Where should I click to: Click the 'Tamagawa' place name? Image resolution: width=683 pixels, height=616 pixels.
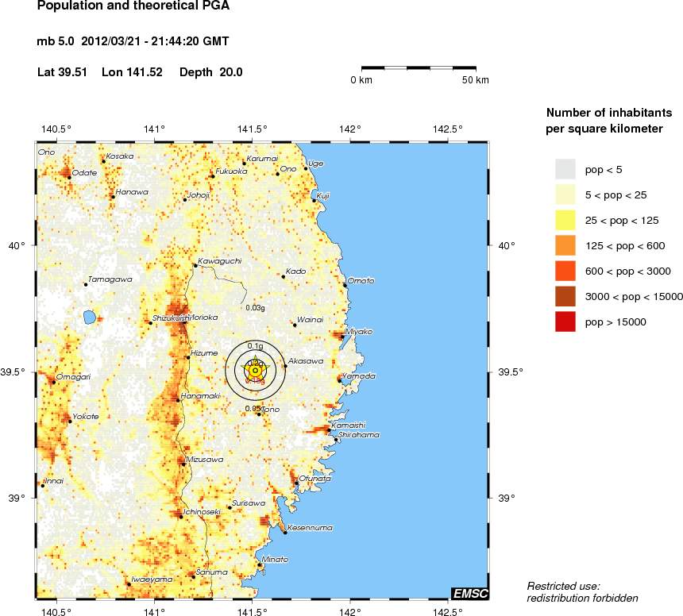pyautogui.click(x=110, y=279)
